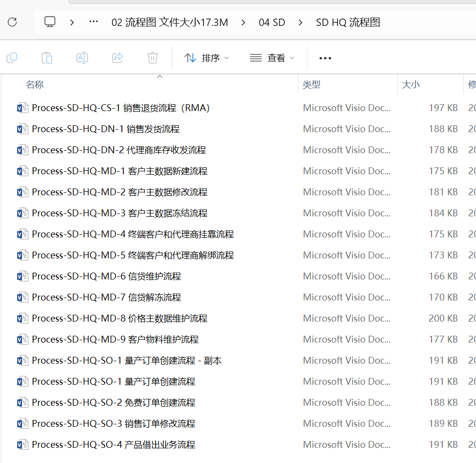Image resolution: width=476 pixels, height=463 pixels.
Task: Click the Delete trash can icon
Action: [153, 58]
